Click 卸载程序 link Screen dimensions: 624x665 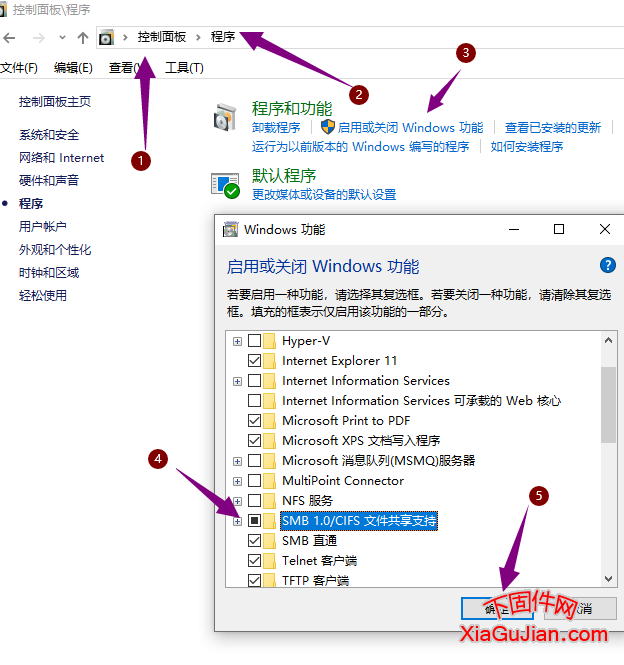276,128
